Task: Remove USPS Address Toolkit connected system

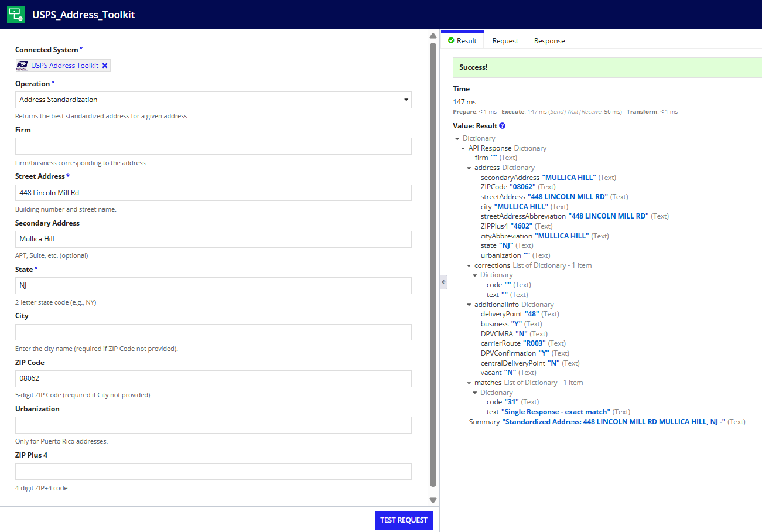Action: (x=105, y=66)
